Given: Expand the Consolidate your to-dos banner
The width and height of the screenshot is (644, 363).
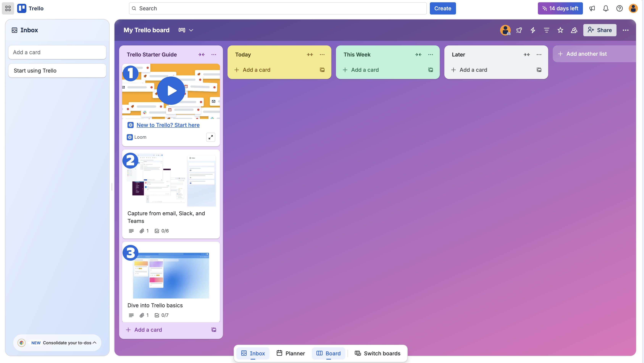Looking at the screenshot, I should [94, 343].
